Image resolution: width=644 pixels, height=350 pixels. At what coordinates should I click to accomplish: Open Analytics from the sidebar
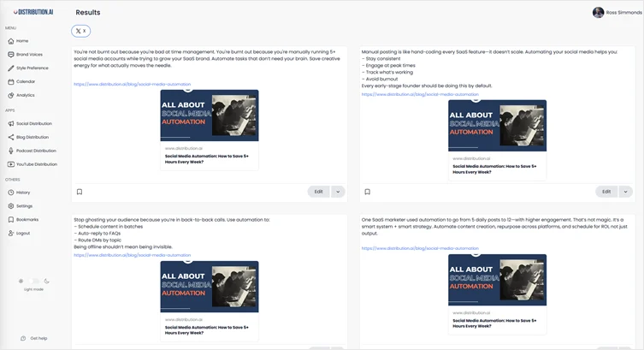26,95
